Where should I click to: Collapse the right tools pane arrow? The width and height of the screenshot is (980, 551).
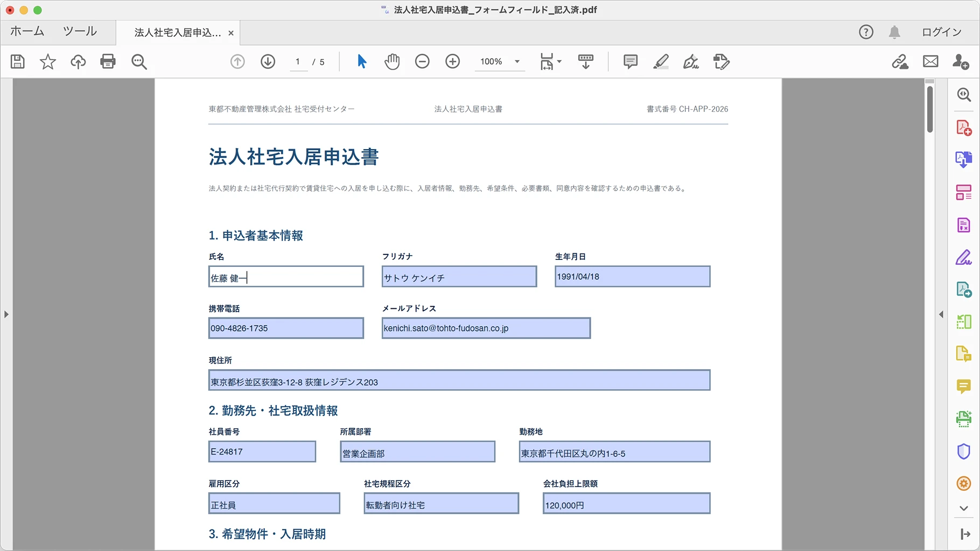[x=941, y=314]
